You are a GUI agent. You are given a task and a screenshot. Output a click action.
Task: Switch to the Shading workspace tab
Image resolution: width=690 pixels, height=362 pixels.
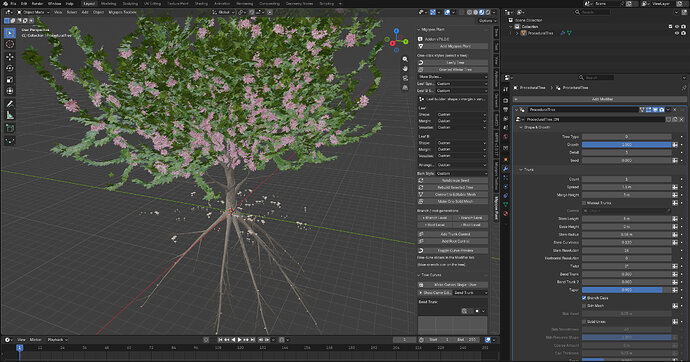point(201,4)
